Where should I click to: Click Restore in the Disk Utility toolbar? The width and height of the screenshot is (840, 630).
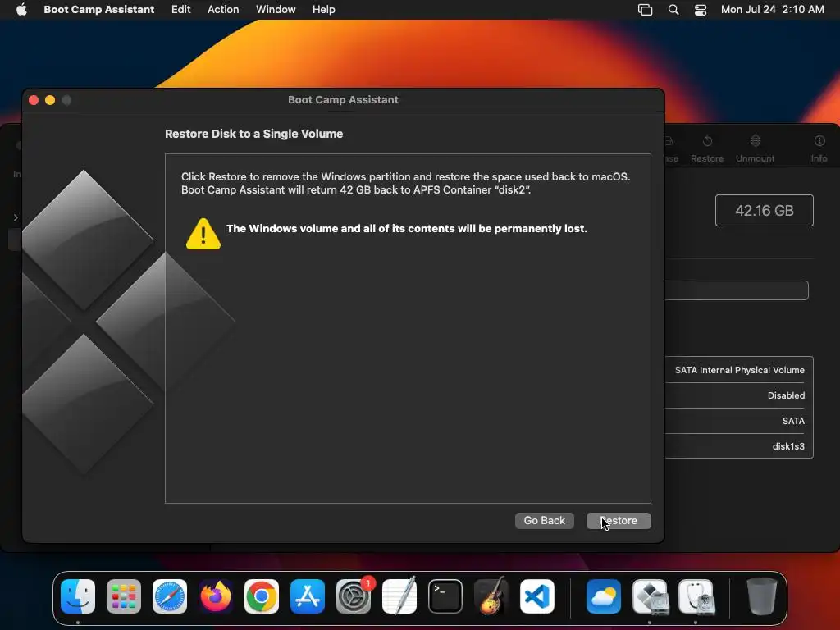click(x=706, y=148)
